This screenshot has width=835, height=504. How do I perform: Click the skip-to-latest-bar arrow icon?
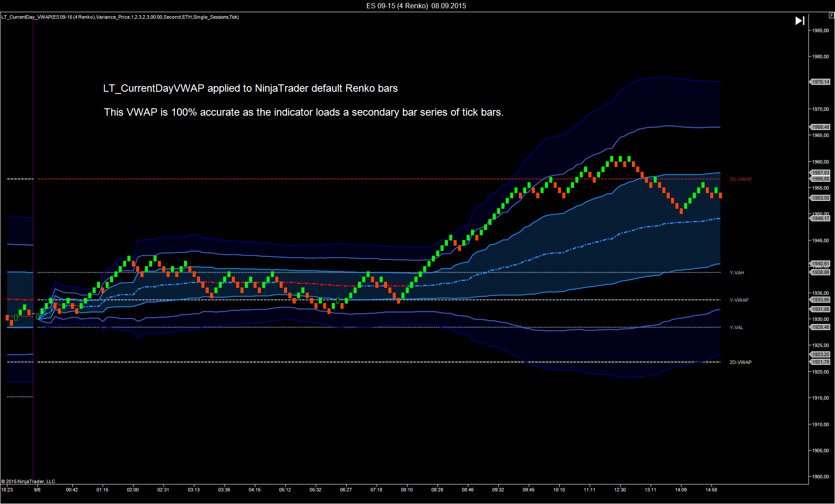pyautogui.click(x=800, y=21)
